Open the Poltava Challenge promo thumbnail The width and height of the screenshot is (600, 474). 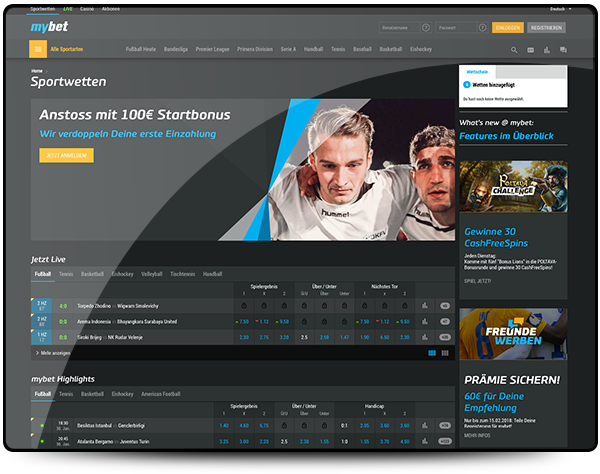point(513,186)
